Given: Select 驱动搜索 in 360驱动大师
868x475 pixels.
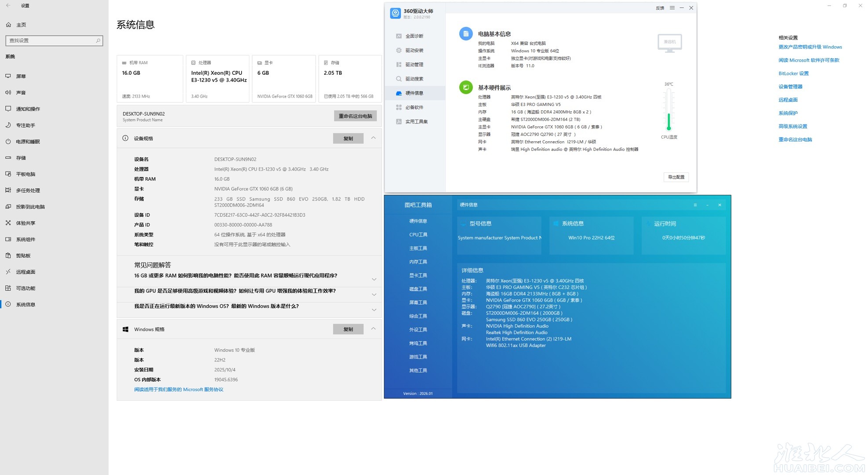Looking at the screenshot, I should pos(415,79).
